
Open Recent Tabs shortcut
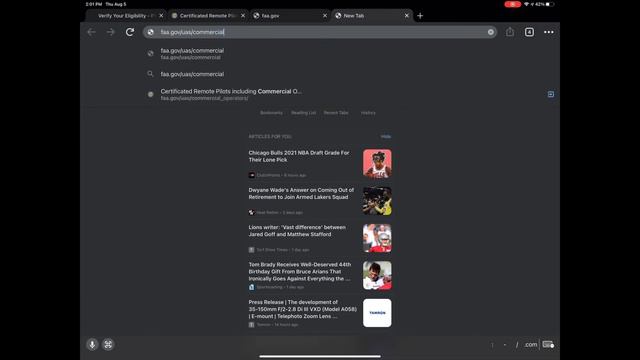coord(336,113)
